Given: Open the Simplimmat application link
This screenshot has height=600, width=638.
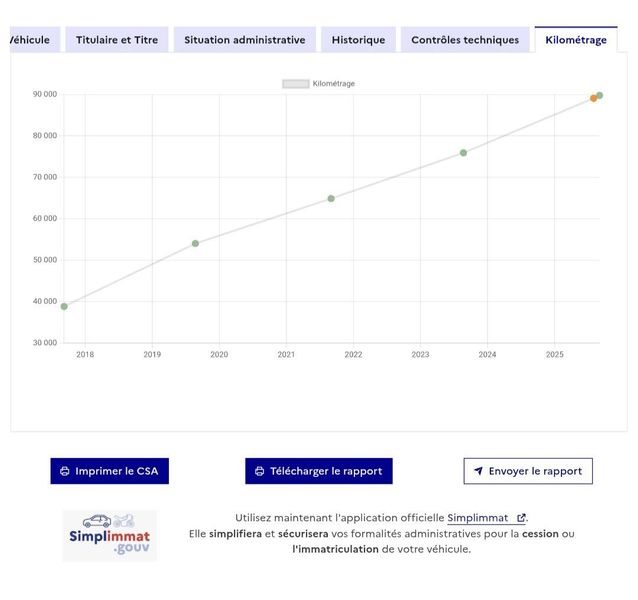Looking at the screenshot, I should click(478, 518).
